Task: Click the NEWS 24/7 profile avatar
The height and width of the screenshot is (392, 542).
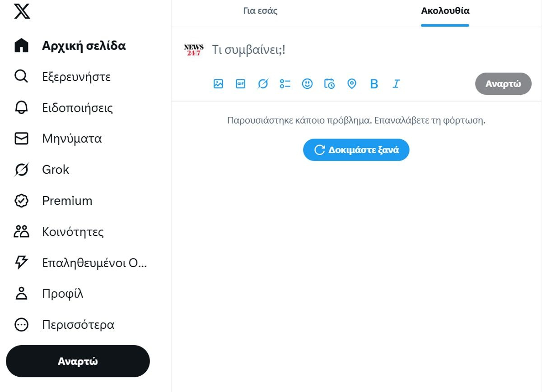Action: coord(194,50)
